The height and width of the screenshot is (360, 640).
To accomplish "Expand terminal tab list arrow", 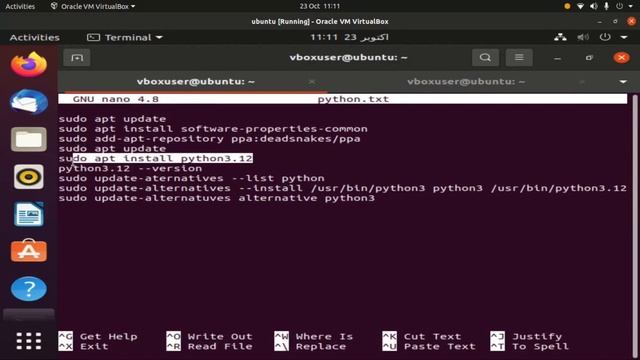I will 623,82.
